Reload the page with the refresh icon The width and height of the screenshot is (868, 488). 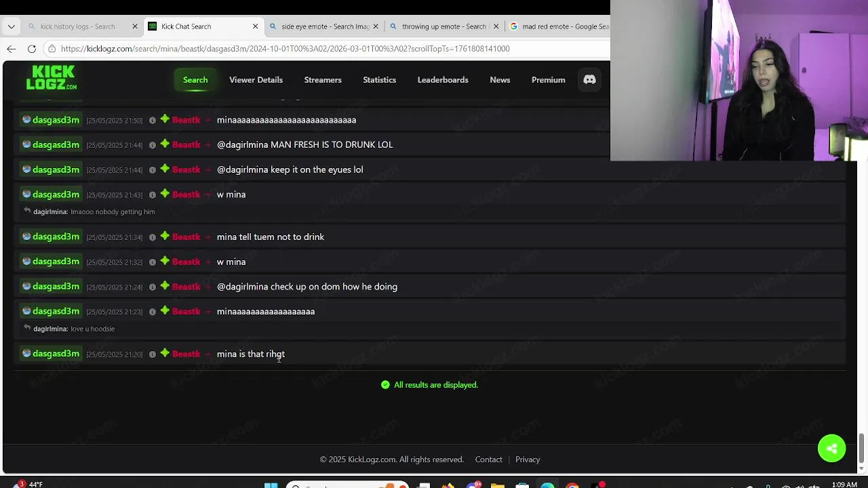coord(32,49)
